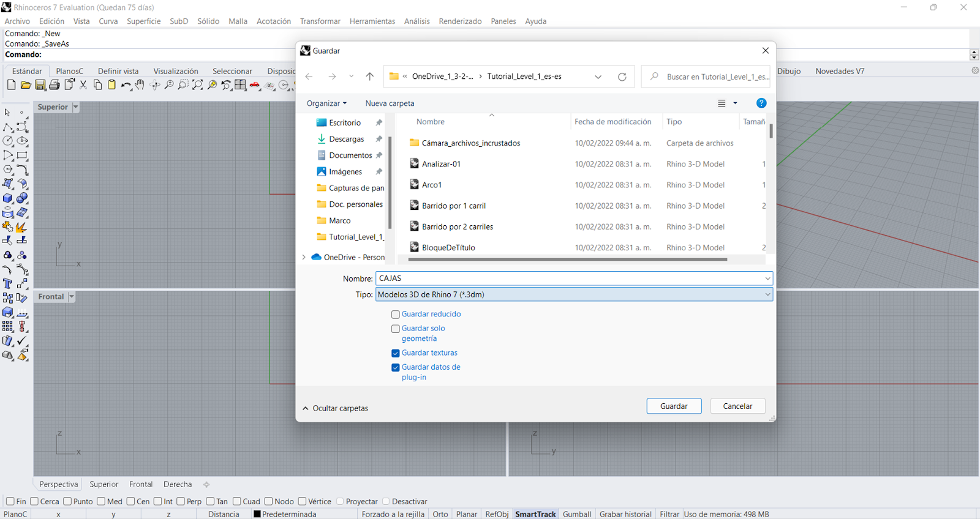Click the four-viewport layout icon
Screen dimensions: 980x519
click(x=240, y=85)
